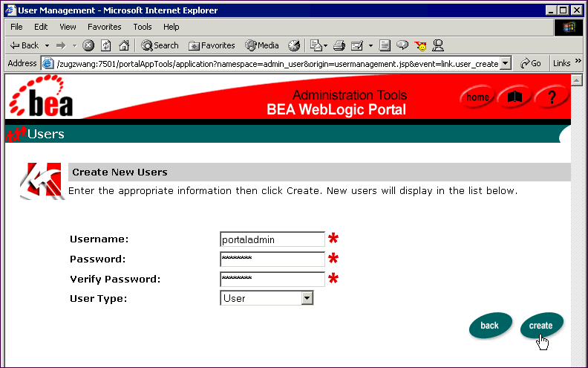Click the IE icon in title bar
The width and height of the screenshot is (588, 368).
(11, 10)
